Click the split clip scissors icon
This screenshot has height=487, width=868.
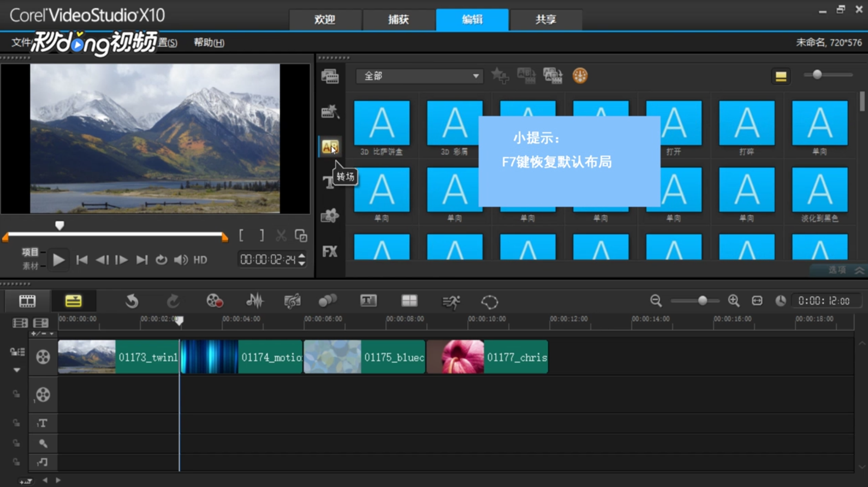[x=281, y=235]
